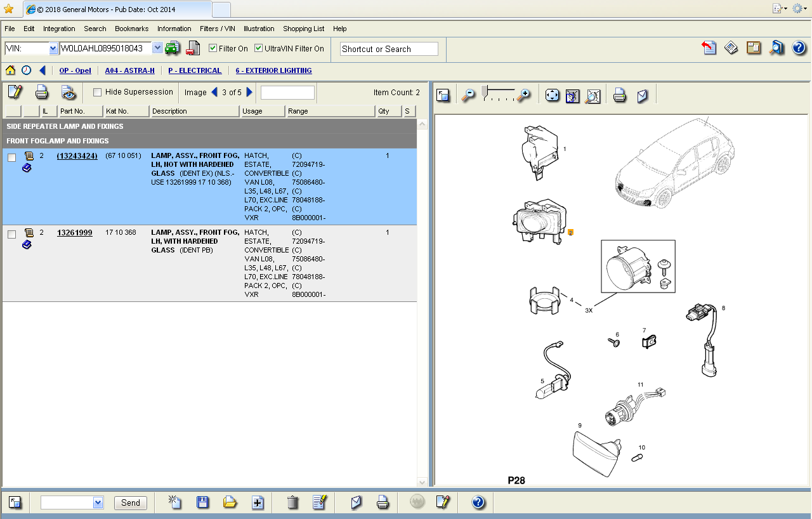Expand the VIN number history dropdown
812x519 pixels.
(157, 48)
